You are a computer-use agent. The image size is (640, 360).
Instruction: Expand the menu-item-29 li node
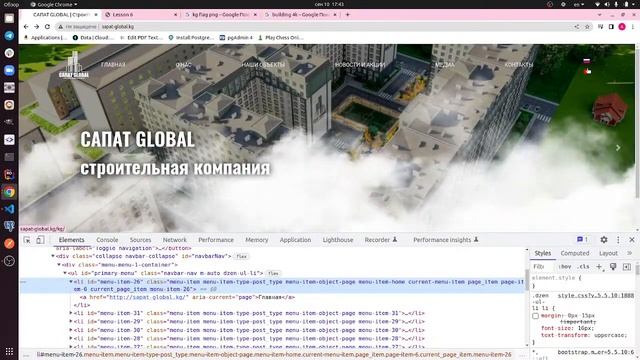click(x=71, y=322)
